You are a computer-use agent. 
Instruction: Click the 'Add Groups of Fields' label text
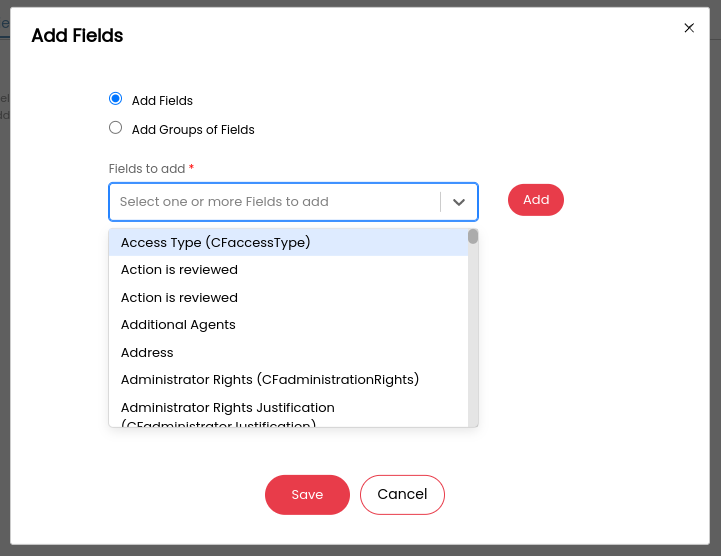click(x=193, y=130)
